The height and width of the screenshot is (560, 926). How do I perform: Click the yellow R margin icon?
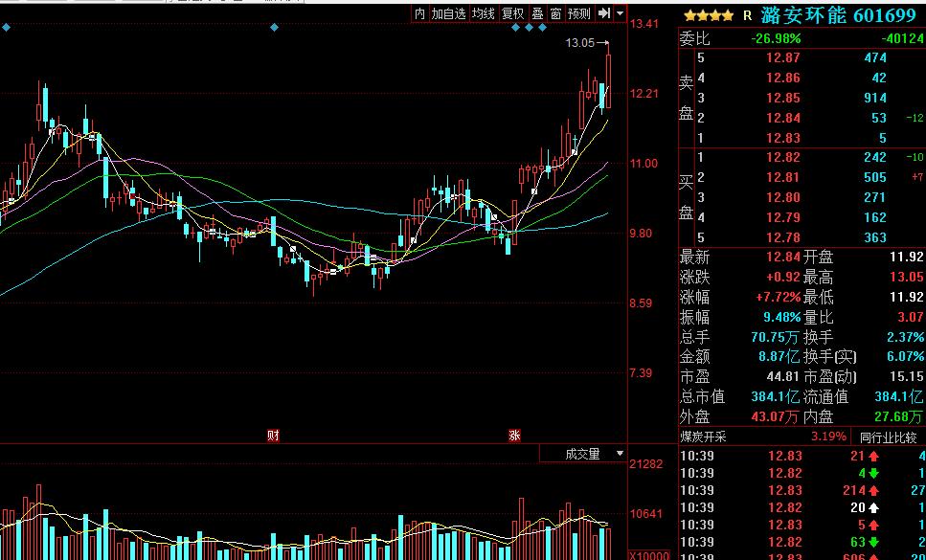(747, 16)
